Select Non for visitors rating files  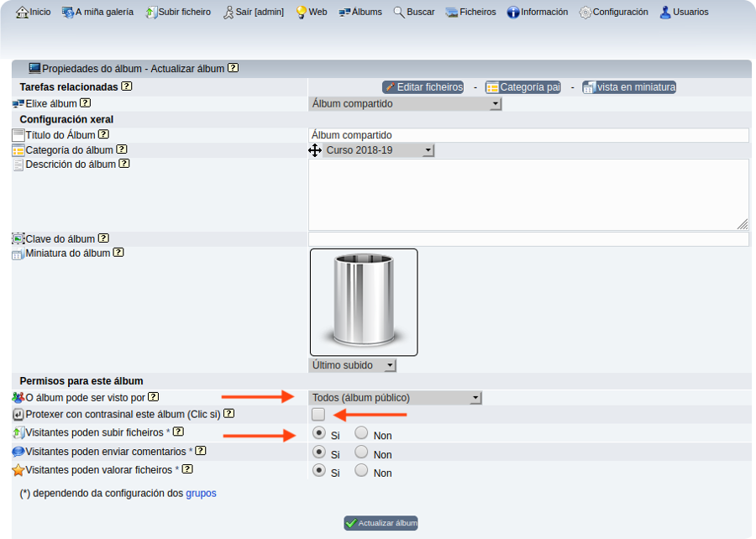point(361,471)
